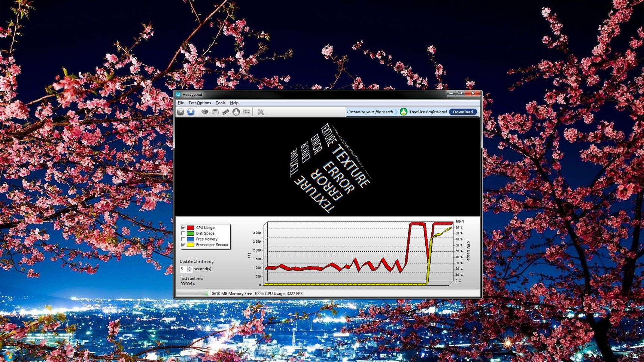Click the 'Update Chart every' label

(197, 261)
